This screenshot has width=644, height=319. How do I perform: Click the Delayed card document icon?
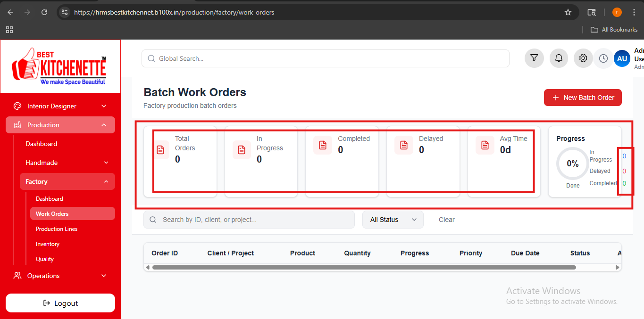(404, 145)
